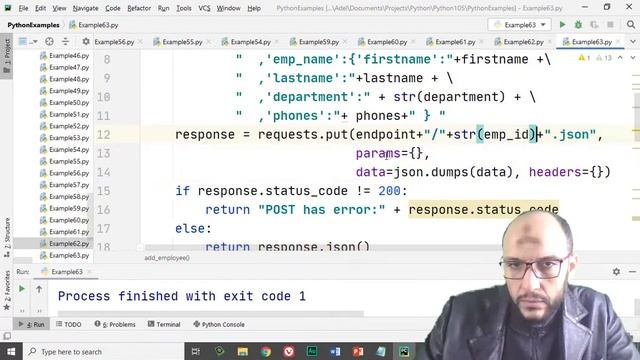Run Example63 with the green play button
Screen dimensions: 640x360
click(x=562, y=25)
